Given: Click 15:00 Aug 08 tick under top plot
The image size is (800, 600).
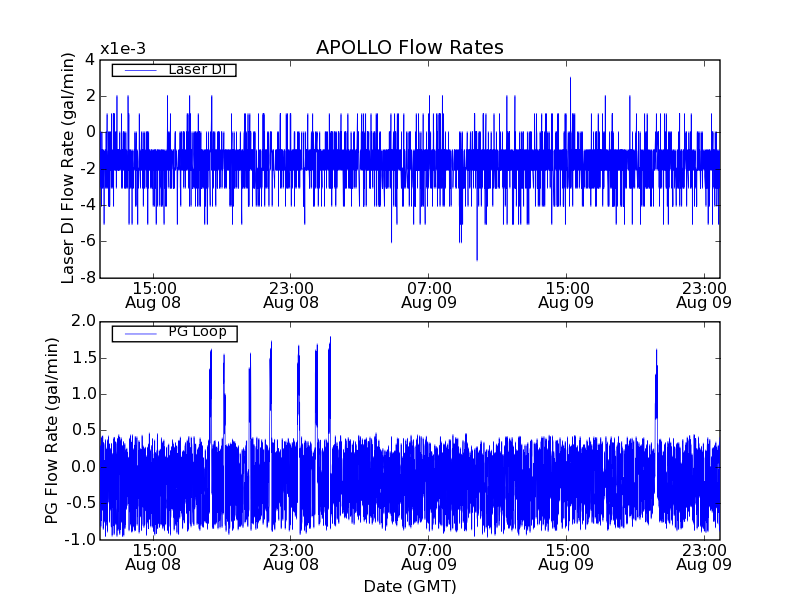Looking at the screenshot, I should [153, 294].
